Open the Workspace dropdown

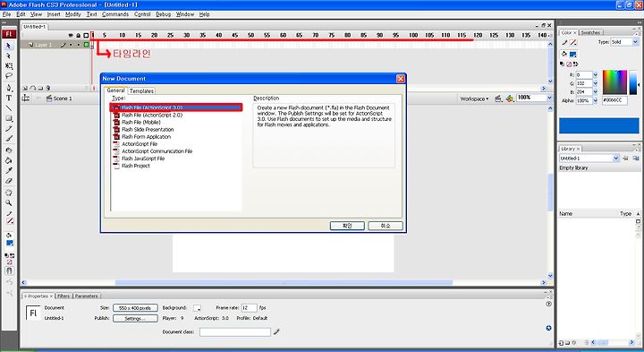[474, 99]
